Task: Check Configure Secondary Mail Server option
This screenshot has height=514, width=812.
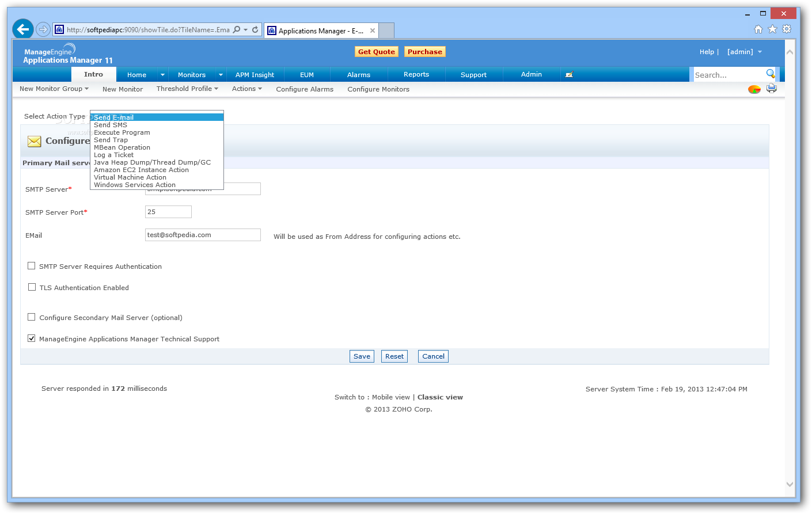Action: tap(32, 317)
